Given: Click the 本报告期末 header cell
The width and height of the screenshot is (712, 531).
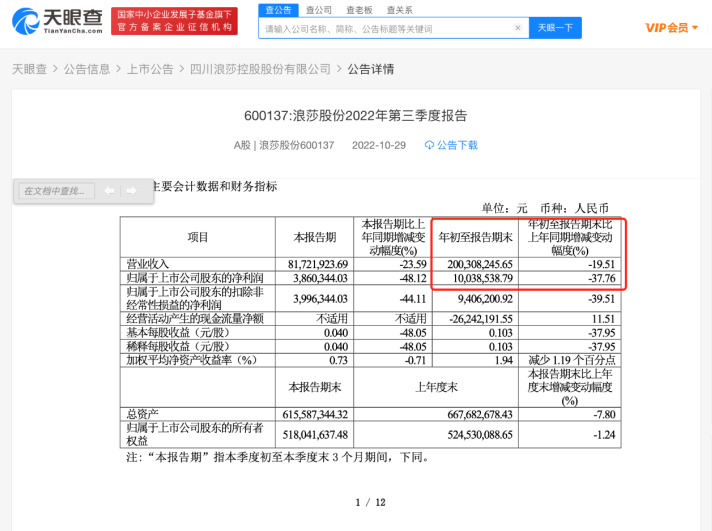Looking at the screenshot, I should point(315,387).
